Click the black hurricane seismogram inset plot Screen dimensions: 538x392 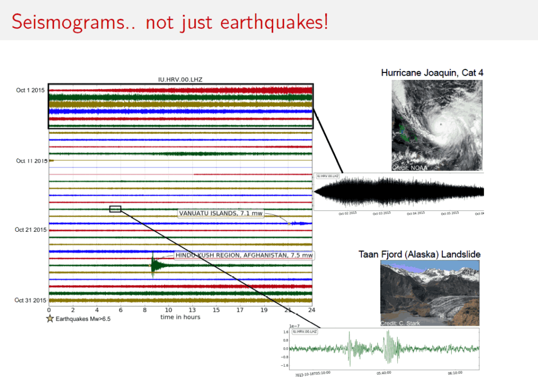(x=399, y=192)
